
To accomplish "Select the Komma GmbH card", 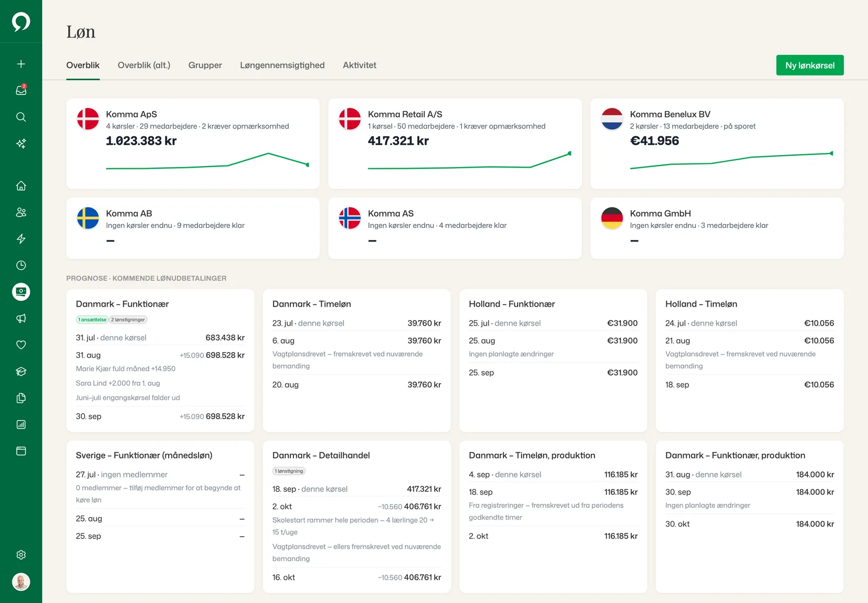I will (x=717, y=228).
